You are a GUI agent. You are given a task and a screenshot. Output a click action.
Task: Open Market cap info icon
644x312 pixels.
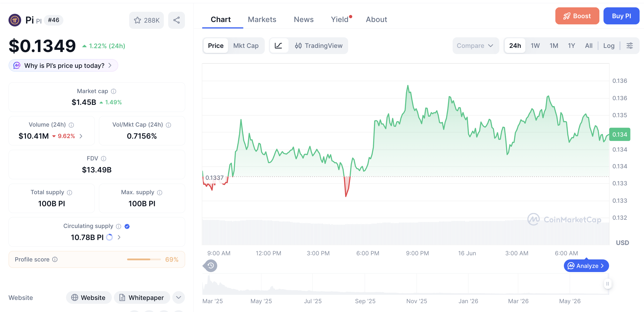[x=114, y=91]
